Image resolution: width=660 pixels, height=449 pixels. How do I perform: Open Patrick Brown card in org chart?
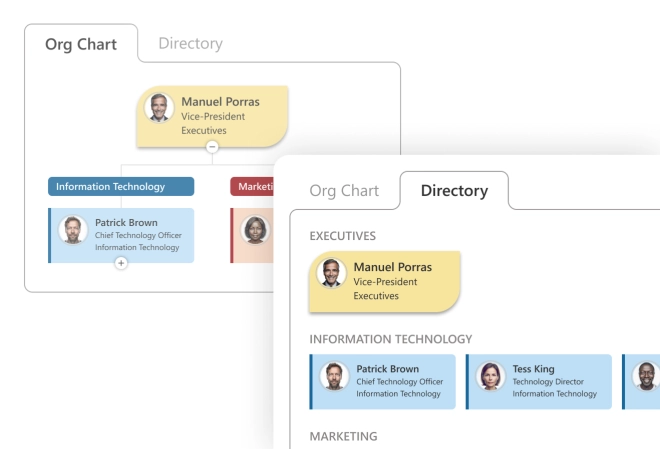(121, 235)
